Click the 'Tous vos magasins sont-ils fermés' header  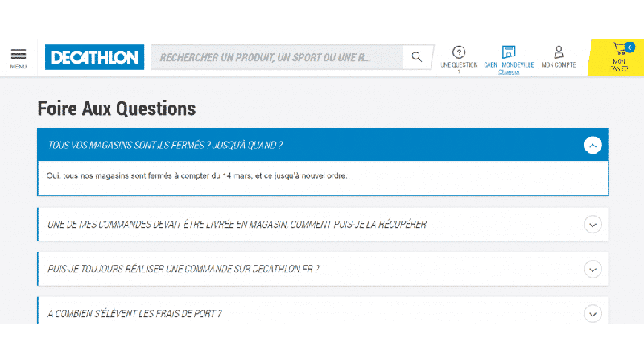165,145
